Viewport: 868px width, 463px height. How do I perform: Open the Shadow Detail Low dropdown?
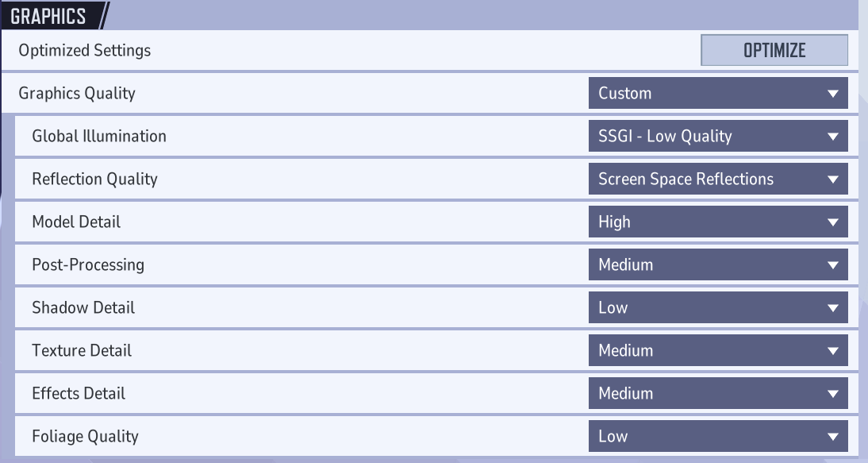(718, 307)
